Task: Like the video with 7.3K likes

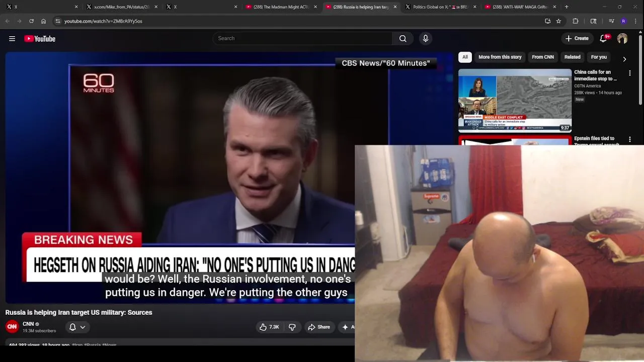Action: click(269, 327)
